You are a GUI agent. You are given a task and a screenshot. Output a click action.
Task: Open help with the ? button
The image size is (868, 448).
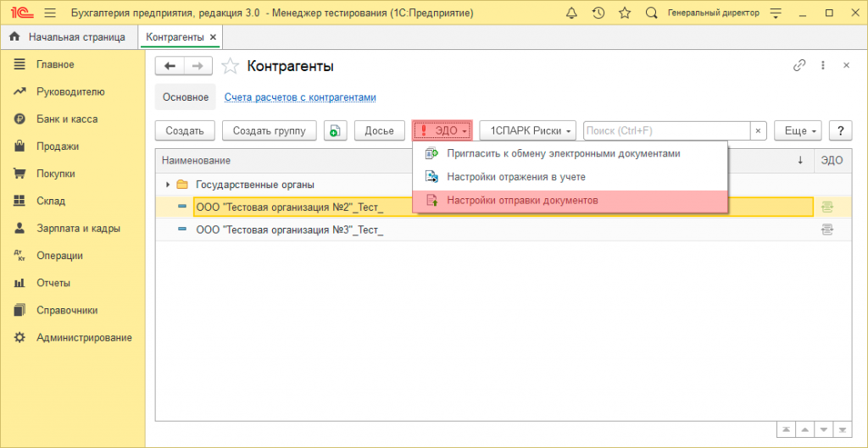pyautogui.click(x=841, y=130)
